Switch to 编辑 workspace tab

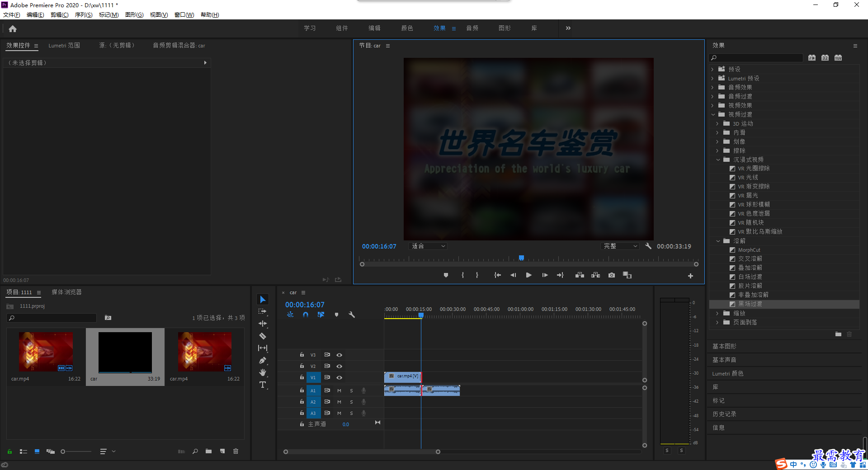(x=374, y=28)
